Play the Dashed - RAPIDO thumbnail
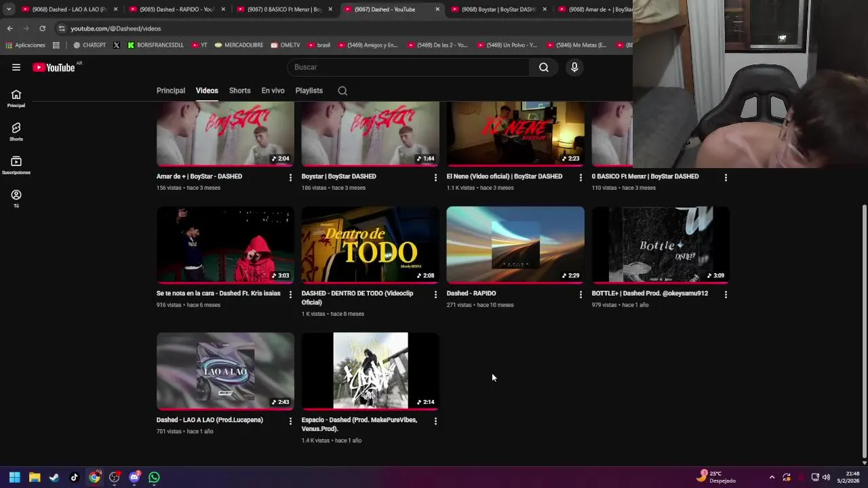The image size is (868, 488). [515, 245]
